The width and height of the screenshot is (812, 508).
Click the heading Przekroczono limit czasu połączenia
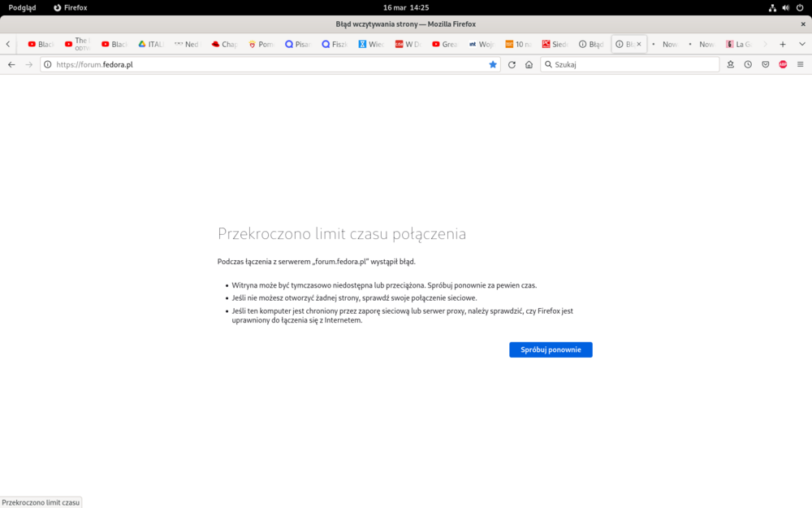342,234
